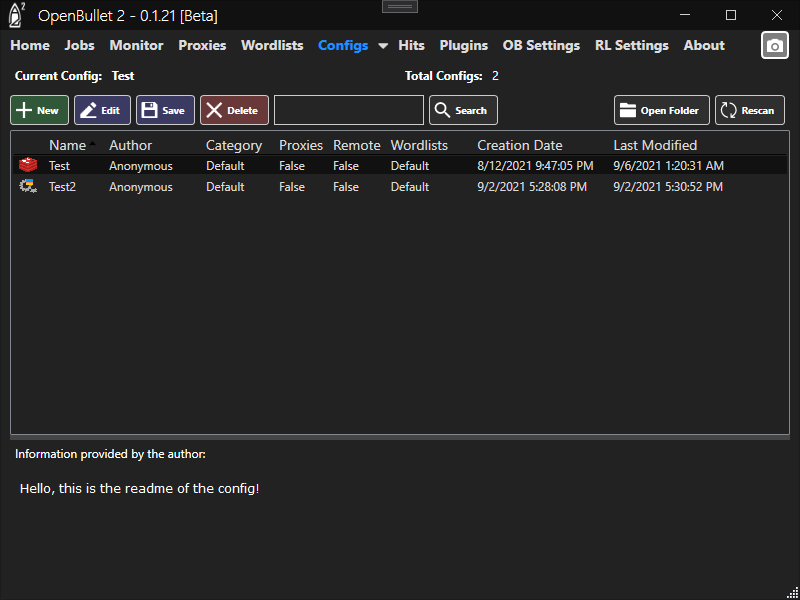This screenshot has height=600, width=800.
Task: Click the Search button
Action: 463,110
